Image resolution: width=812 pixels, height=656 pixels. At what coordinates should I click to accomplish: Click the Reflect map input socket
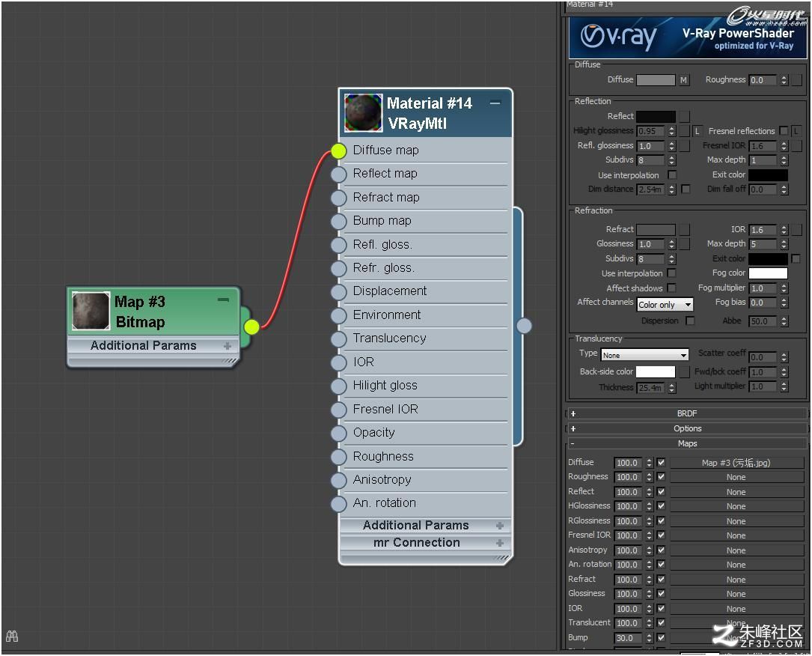339,174
